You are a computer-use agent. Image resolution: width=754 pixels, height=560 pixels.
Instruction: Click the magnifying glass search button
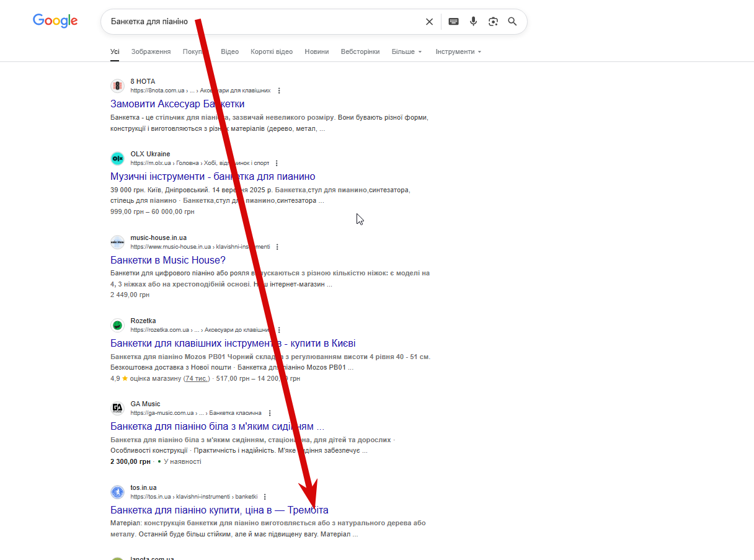(x=512, y=22)
